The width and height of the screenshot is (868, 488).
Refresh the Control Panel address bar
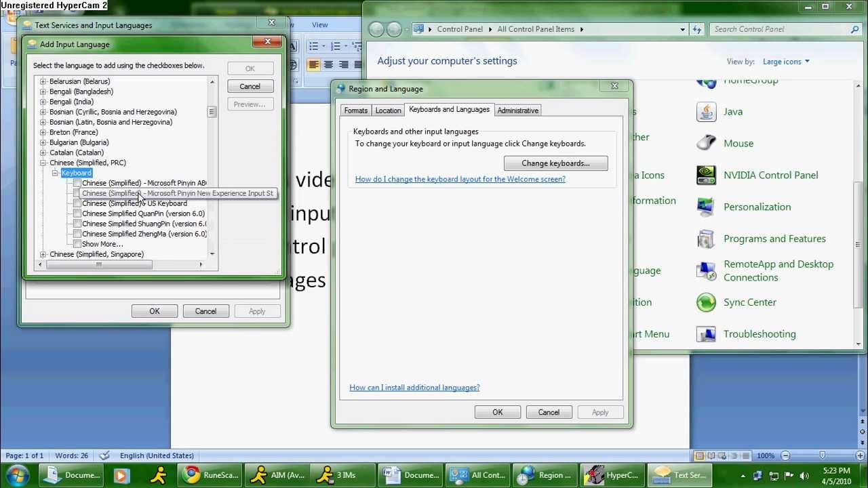click(x=697, y=29)
